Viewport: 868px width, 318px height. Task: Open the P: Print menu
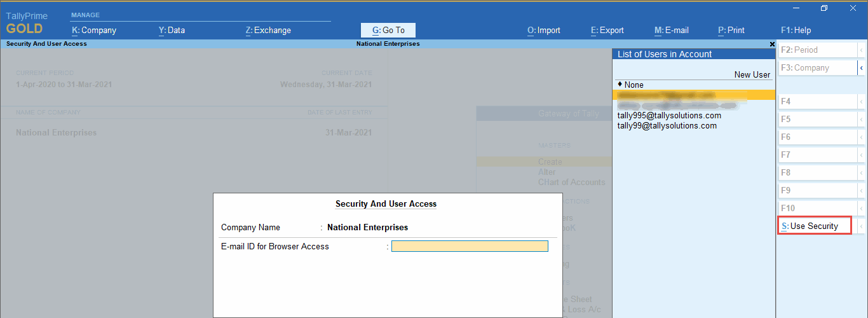tap(731, 30)
